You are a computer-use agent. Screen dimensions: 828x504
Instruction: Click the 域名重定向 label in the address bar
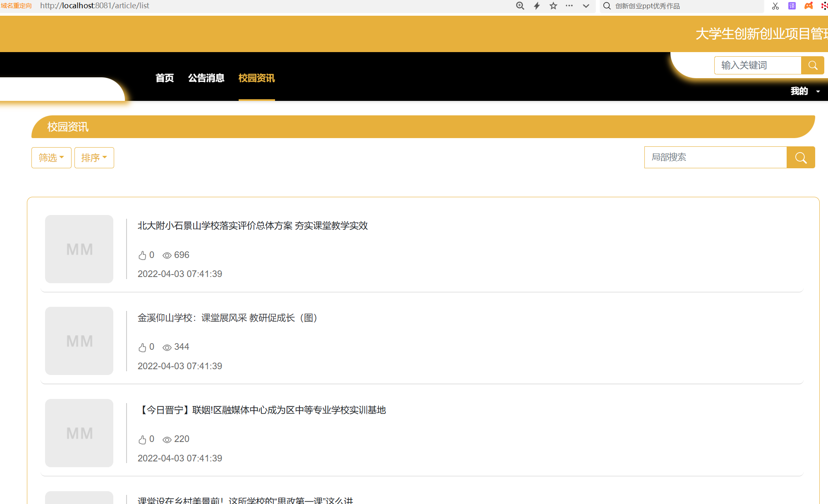click(x=16, y=6)
